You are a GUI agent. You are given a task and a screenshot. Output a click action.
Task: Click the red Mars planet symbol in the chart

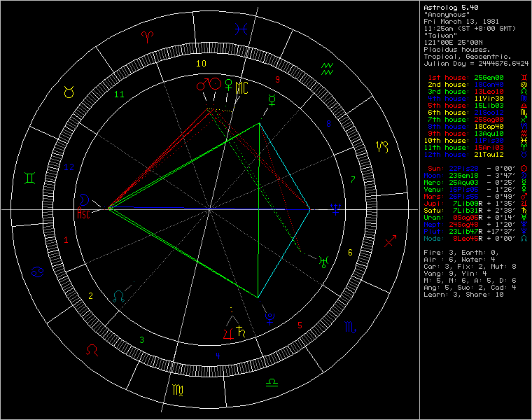(202, 85)
